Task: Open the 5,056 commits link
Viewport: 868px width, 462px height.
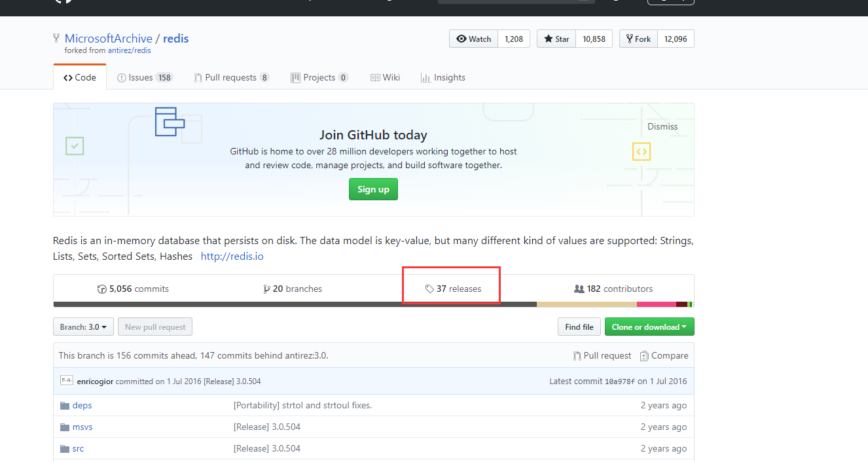Action: 133,289
